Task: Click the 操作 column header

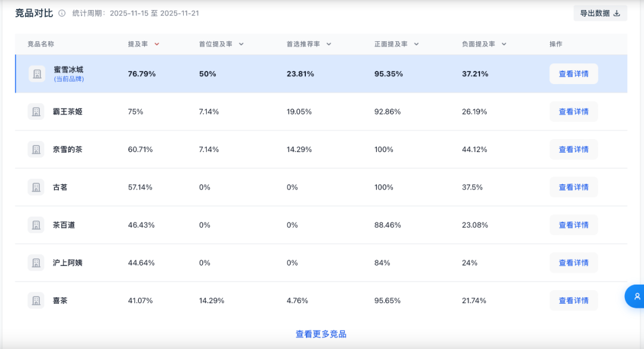Action: pyautogui.click(x=556, y=44)
